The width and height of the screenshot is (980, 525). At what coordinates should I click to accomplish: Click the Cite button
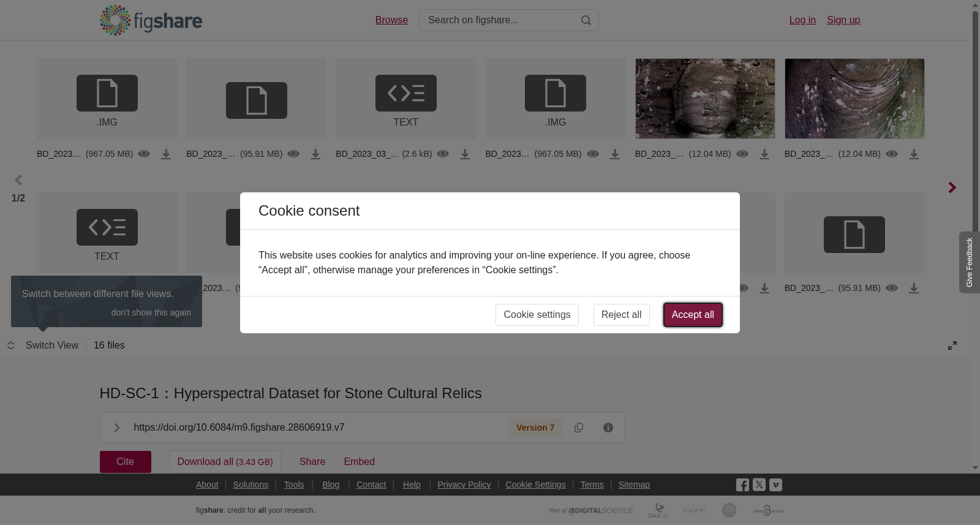click(126, 462)
